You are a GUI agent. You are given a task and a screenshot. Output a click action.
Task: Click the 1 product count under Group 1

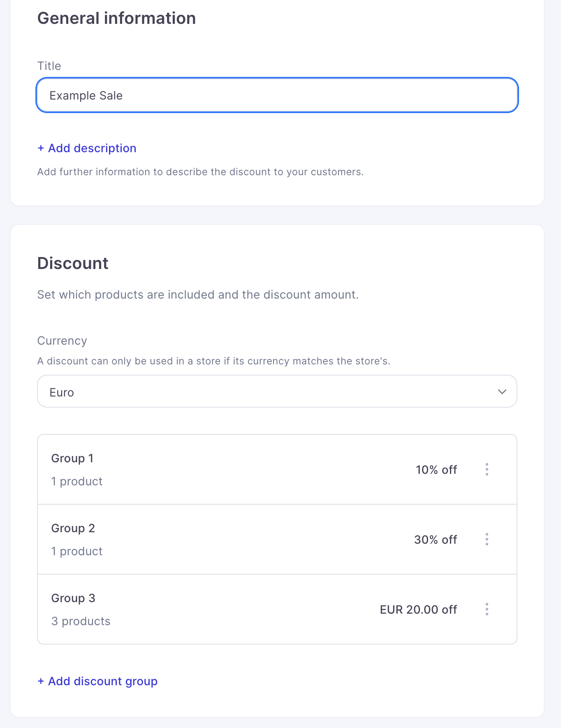pos(77,481)
